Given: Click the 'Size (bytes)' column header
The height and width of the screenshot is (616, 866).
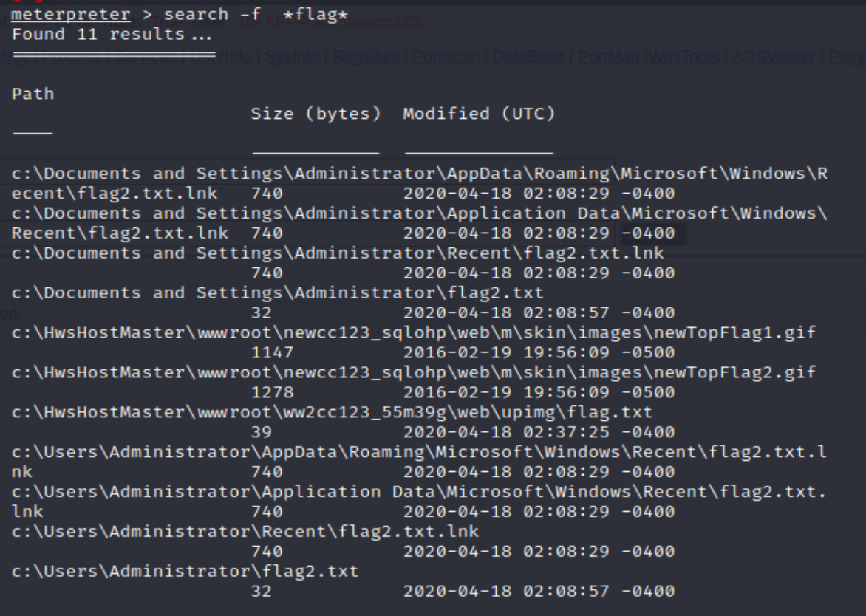Looking at the screenshot, I should pos(316,114).
